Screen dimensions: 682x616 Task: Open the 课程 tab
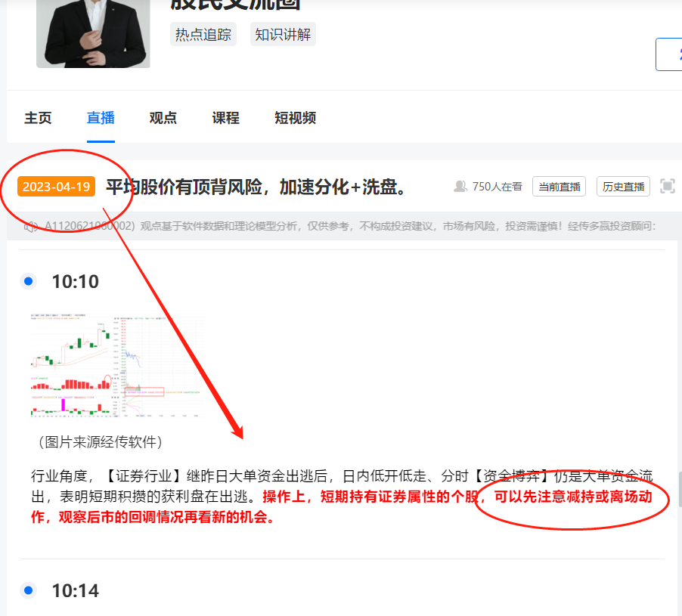click(x=226, y=118)
